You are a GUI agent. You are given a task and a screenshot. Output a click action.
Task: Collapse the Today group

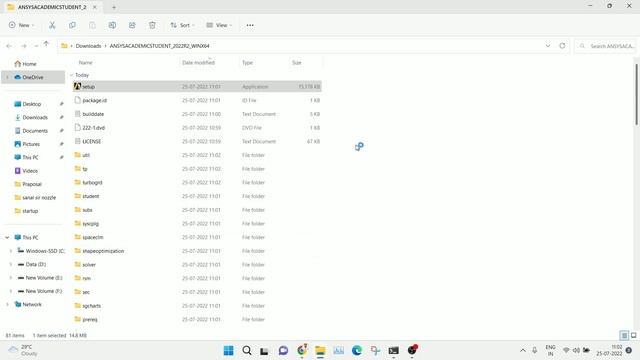pos(71,75)
